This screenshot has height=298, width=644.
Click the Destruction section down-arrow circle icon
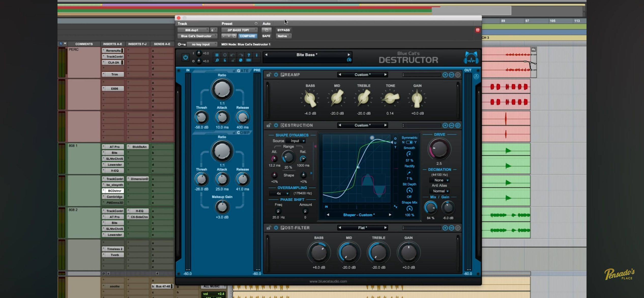point(445,125)
